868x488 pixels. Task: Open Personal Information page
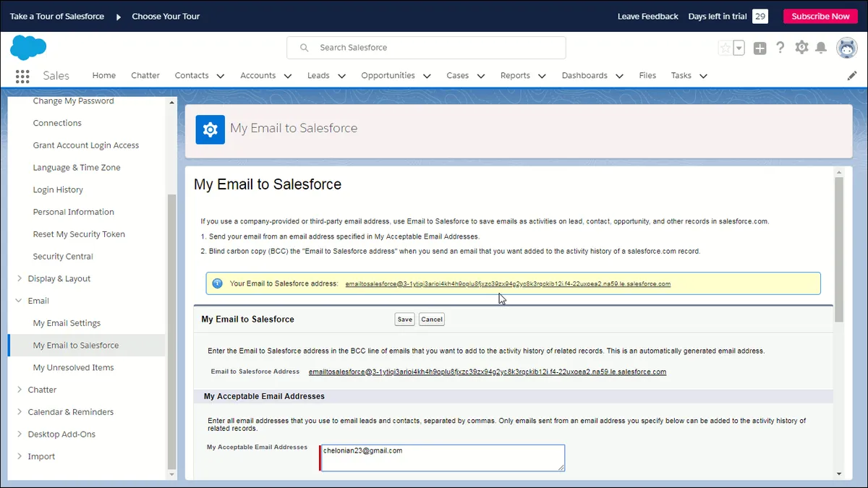point(73,212)
